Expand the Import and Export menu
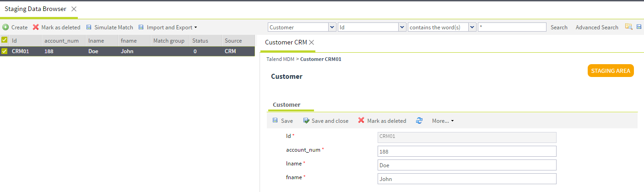This screenshot has height=192, width=644. pos(171,27)
